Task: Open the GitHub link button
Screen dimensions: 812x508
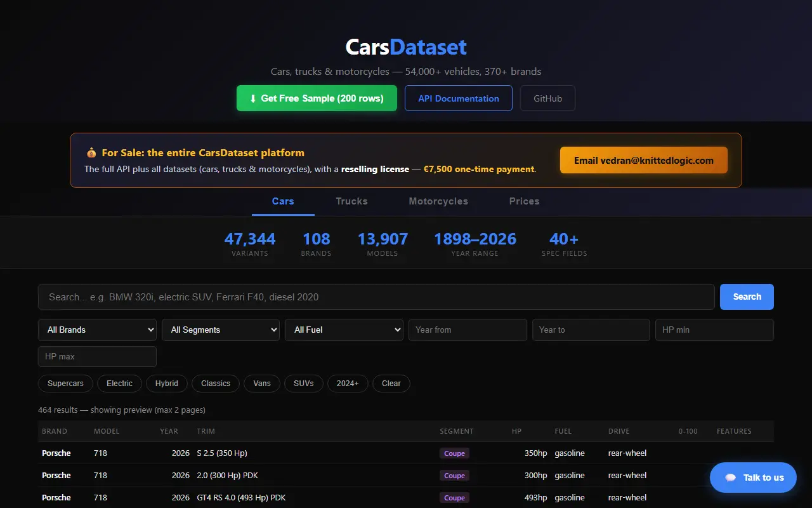Action: point(547,98)
